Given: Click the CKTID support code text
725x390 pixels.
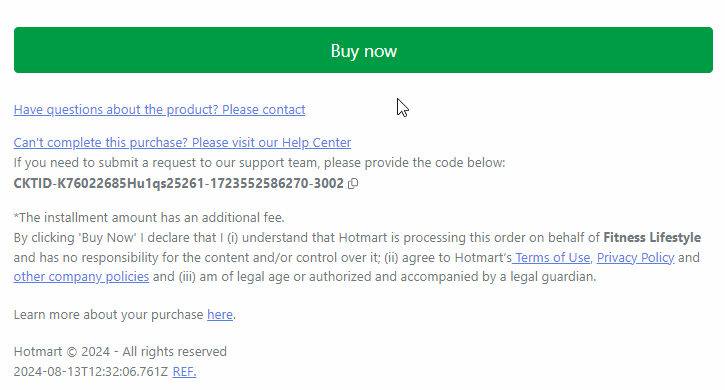Looking at the screenshot, I should pyautogui.click(x=178, y=184).
